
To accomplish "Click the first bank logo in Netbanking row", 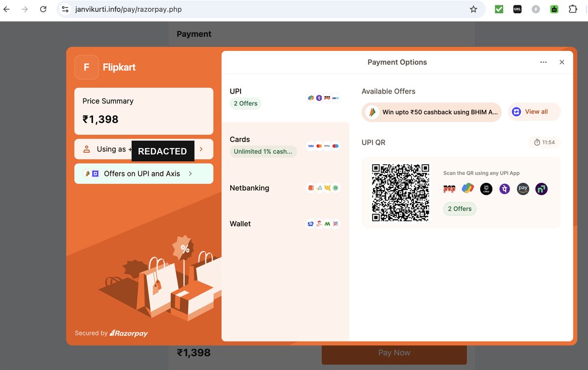I will pyautogui.click(x=311, y=188).
